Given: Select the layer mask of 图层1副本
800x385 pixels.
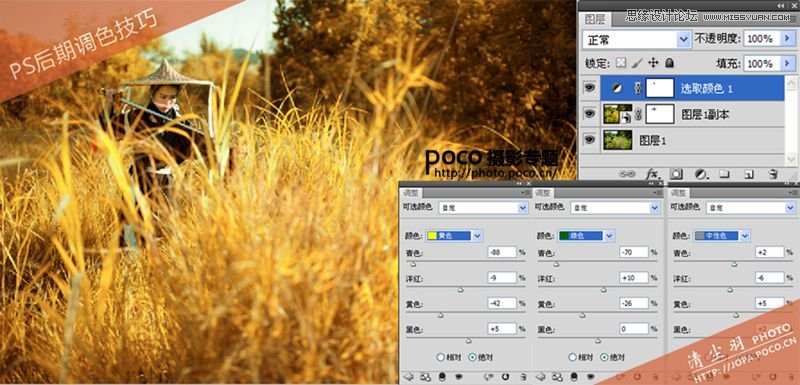Looking at the screenshot, I should point(660,114).
